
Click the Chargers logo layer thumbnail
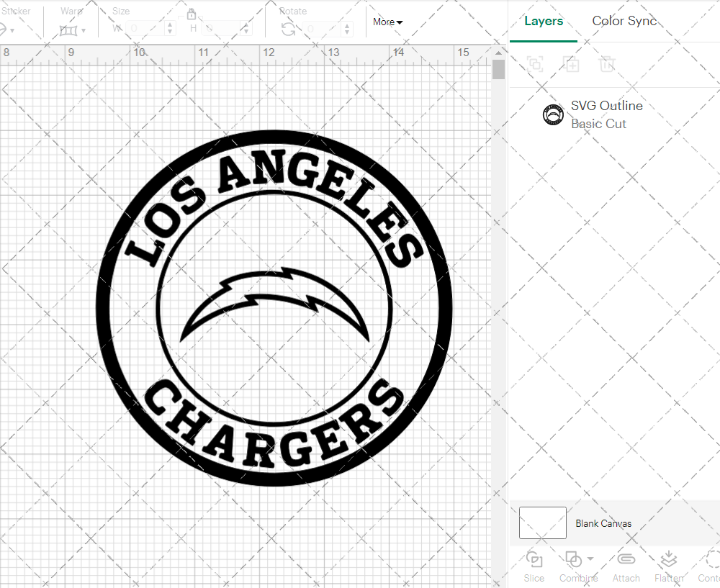point(552,114)
